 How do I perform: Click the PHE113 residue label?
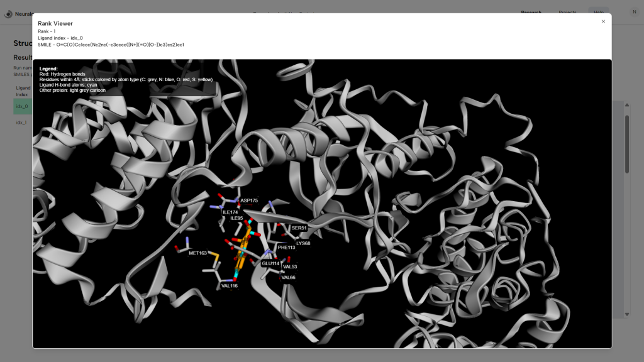click(286, 247)
